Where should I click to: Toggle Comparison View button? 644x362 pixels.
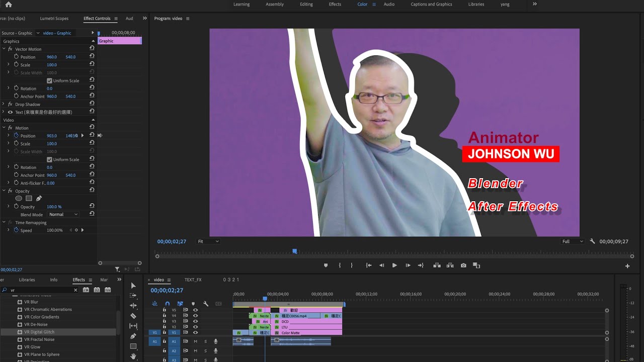476,265
